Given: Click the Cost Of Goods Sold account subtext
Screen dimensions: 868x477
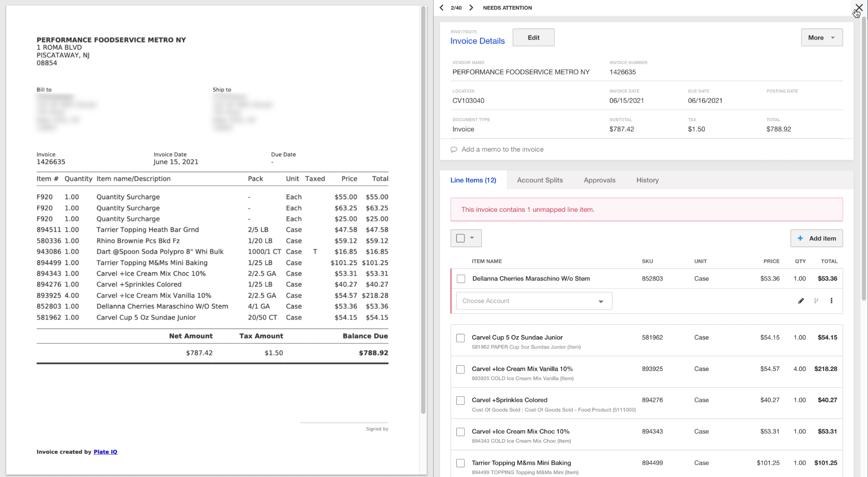Looking at the screenshot, I should coord(554,410).
